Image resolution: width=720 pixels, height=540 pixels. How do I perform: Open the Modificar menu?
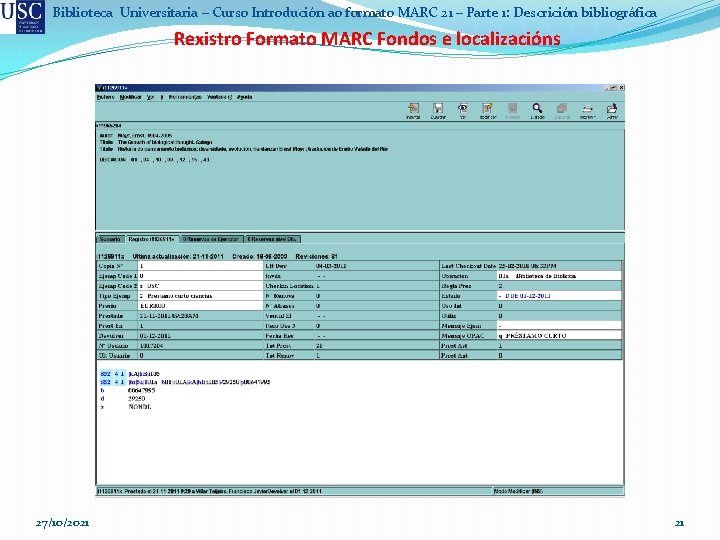coord(130,97)
